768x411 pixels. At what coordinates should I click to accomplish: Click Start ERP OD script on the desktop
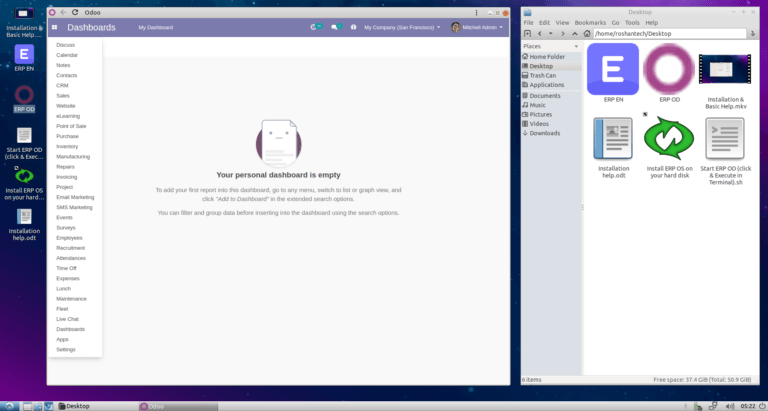coord(24,135)
